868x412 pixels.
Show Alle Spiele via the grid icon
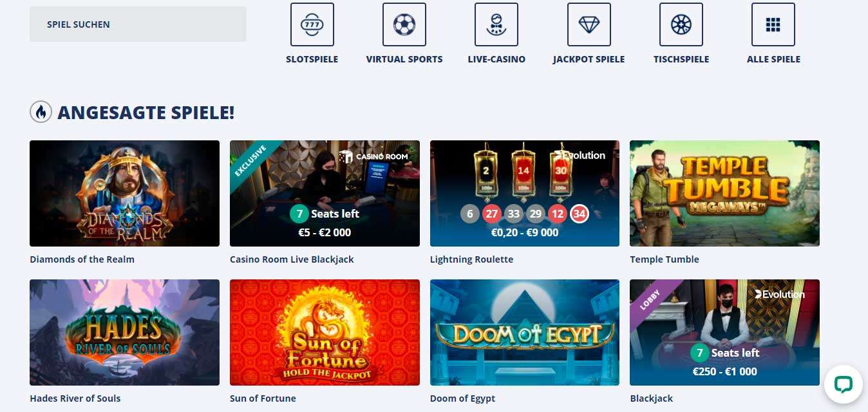pyautogui.click(x=773, y=24)
